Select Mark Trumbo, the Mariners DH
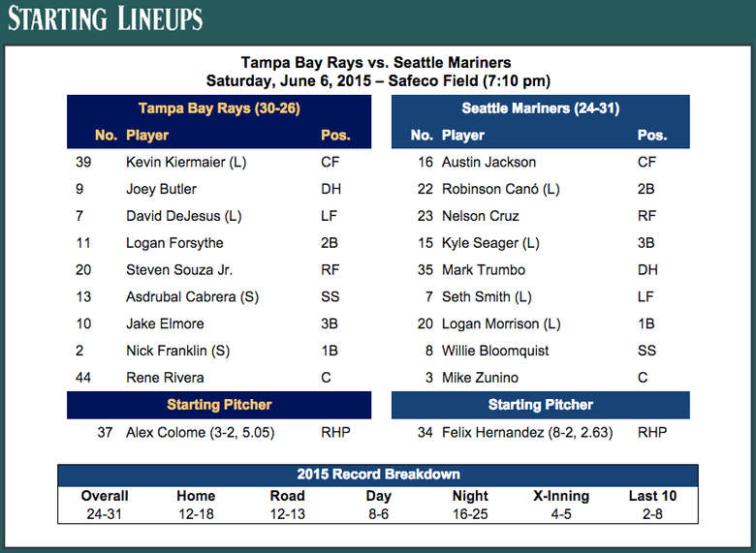 point(484,270)
